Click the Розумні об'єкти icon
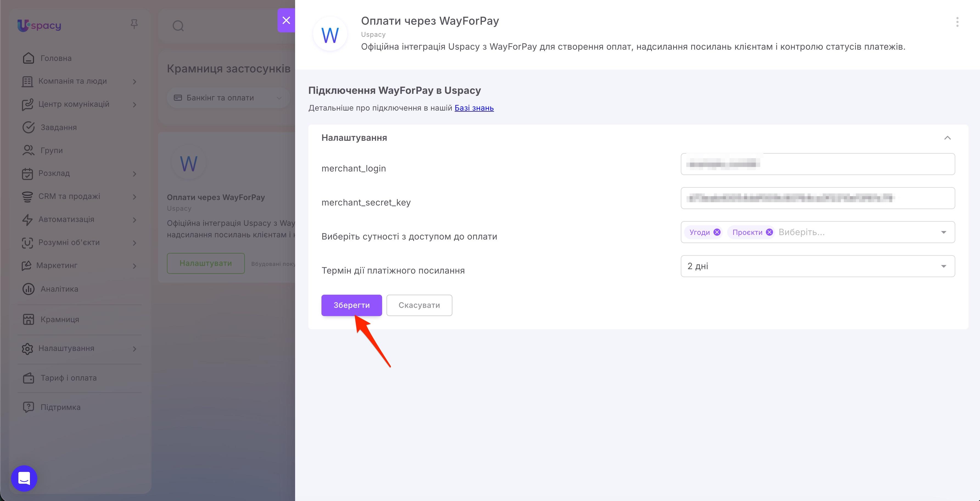Viewport: 980px width, 501px height. pos(27,243)
